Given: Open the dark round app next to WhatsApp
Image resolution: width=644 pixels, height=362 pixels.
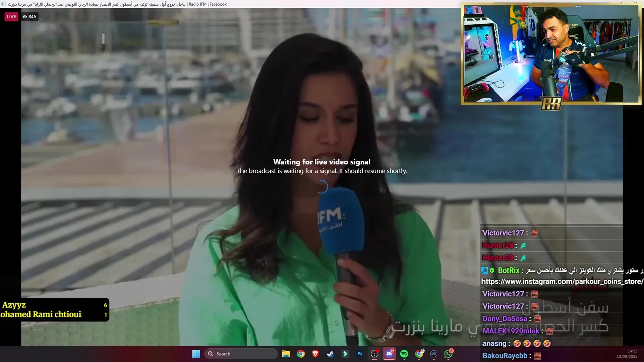Looking at the screenshot, I should point(434,354).
